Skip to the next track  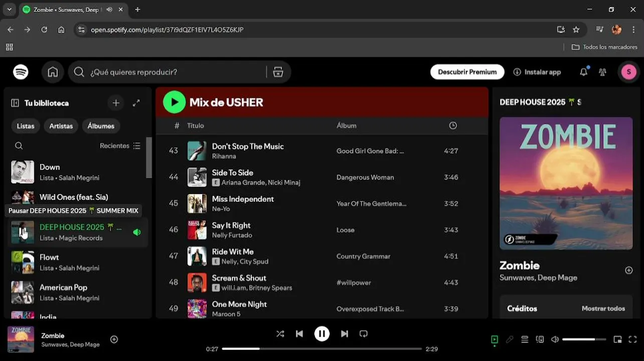pos(345,334)
